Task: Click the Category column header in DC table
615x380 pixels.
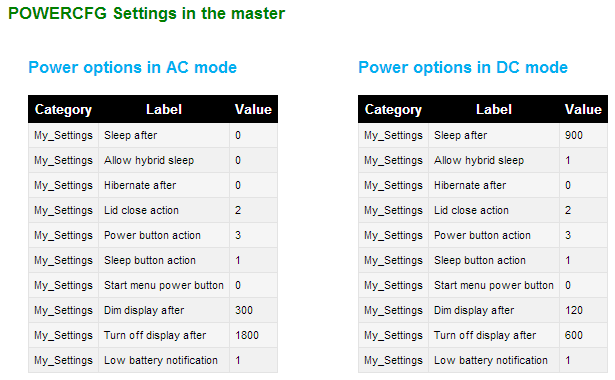Action: coord(393,109)
